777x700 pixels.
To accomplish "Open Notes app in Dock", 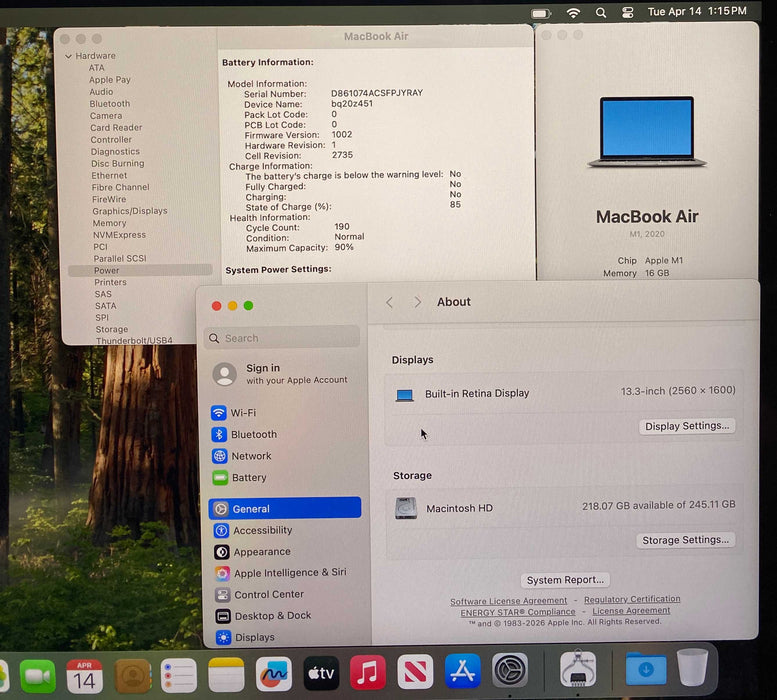I will [x=226, y=675].
